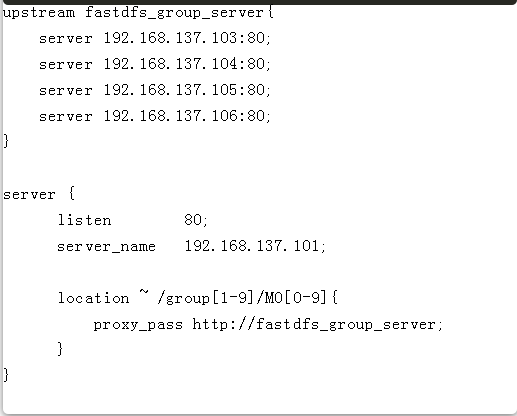Click the word listen

click(x=85, y=220)
